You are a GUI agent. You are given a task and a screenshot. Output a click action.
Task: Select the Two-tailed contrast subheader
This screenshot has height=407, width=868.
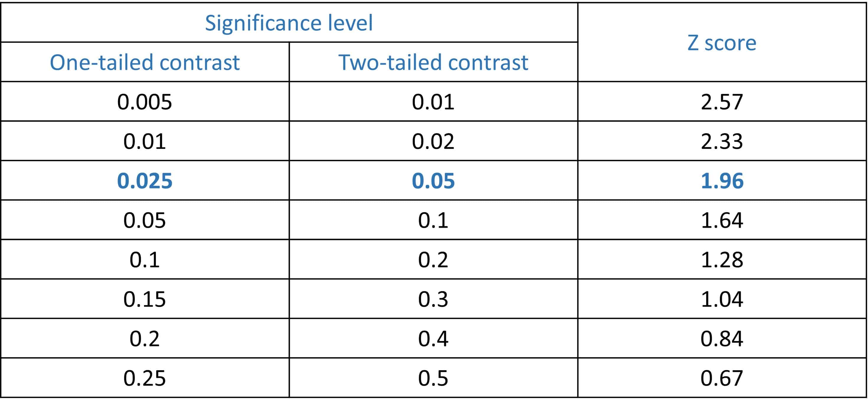(x=433, y=62)
